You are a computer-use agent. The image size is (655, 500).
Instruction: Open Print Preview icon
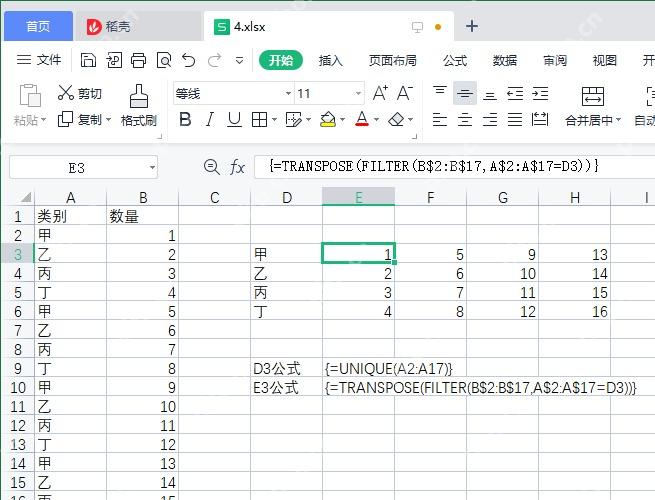pyautogui.click(x=164, y=61)
